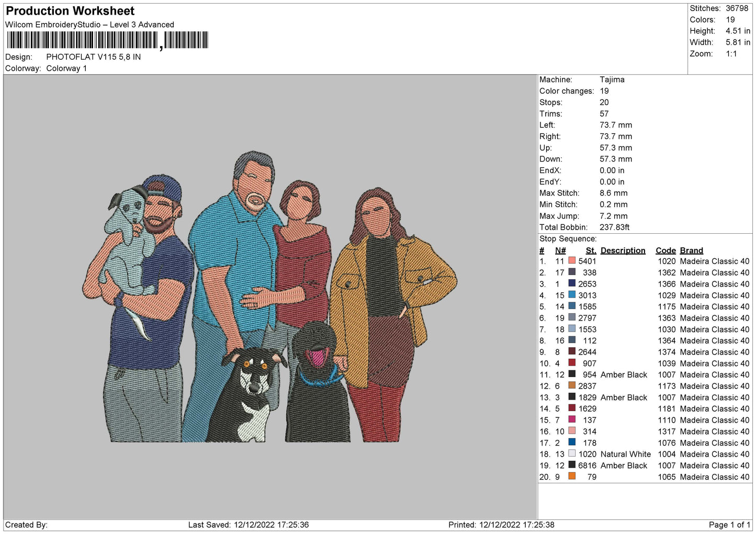Click the steel blue swatch for code 1175
This screenshot has width=756, height=534.
point(572,306)
